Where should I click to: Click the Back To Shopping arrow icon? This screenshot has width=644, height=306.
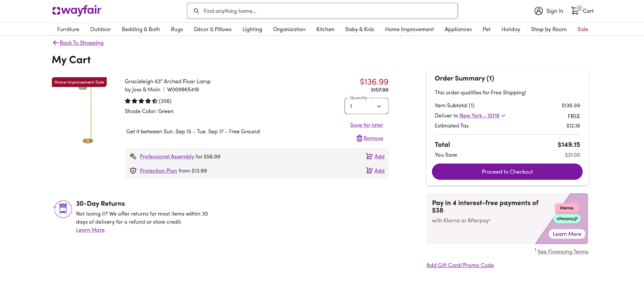(x=56, y=43)
